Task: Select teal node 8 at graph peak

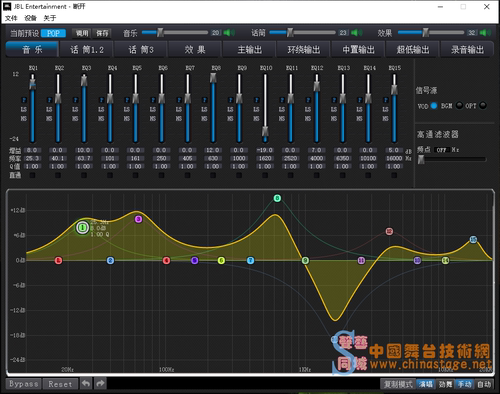Action: pos(277,198)
